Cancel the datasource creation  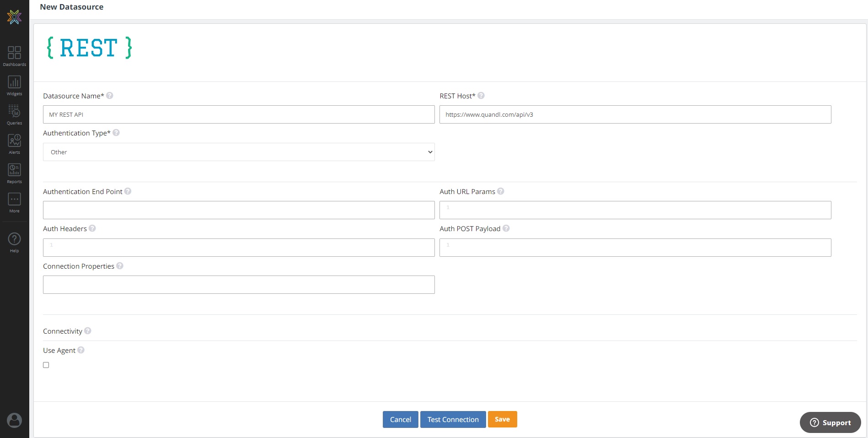[400, 419]
